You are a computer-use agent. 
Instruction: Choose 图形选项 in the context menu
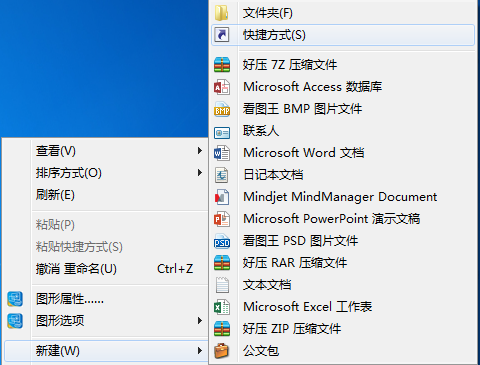click(105, 321)
